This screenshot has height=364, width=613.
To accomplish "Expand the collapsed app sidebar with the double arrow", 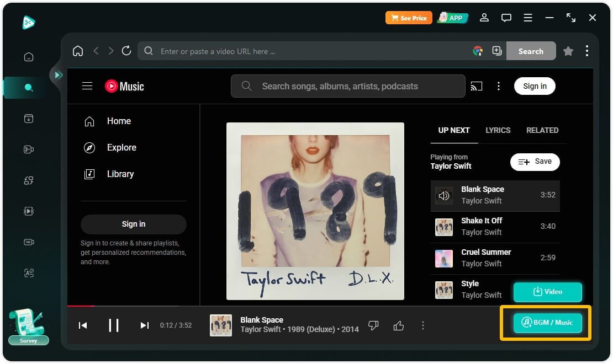I will pos(58,74).
